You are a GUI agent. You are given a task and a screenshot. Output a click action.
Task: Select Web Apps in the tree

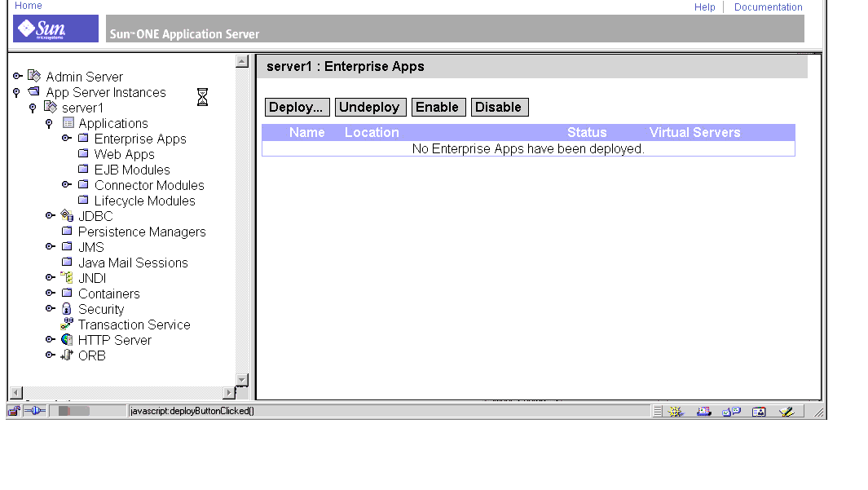pos(124,154)
